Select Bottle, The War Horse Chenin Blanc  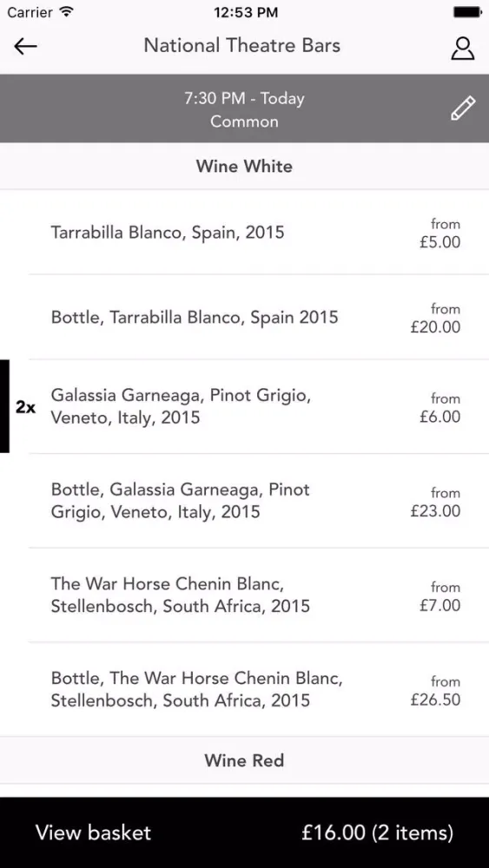(244, 689)
